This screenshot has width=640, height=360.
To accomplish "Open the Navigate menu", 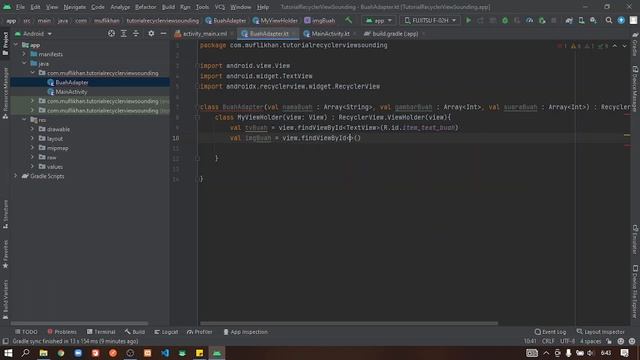I will 75,7.
